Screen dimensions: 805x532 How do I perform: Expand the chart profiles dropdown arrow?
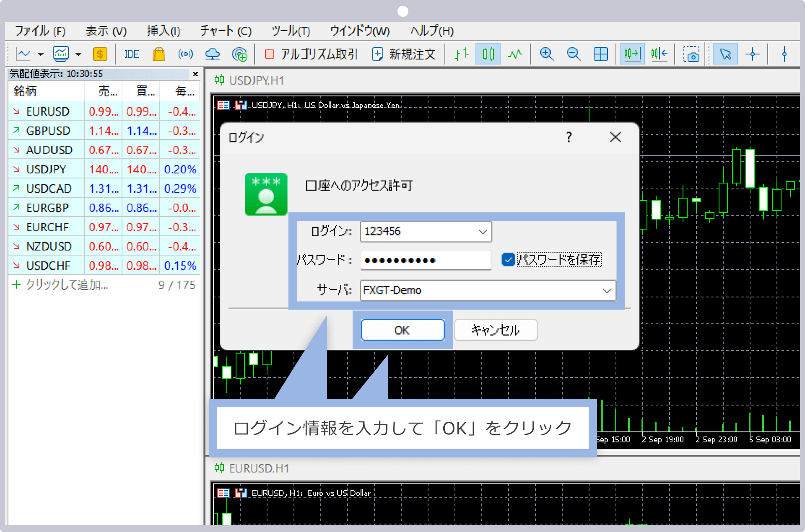[x=78, y=54]
